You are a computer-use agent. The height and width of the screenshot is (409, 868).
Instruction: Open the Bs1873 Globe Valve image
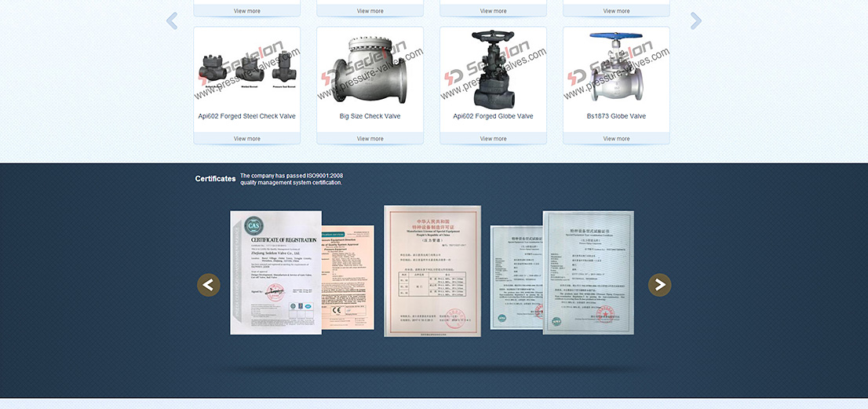pos(616,69)
